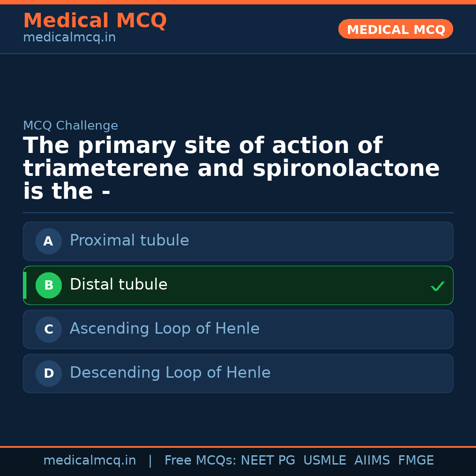Select the green letter B circle badge
Viewport: 476px width, 476px height.
tap(48, 286)
